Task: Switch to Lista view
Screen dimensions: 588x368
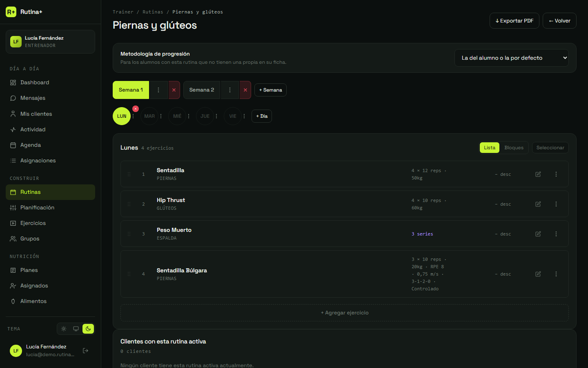Action: [x=490, y=148]
